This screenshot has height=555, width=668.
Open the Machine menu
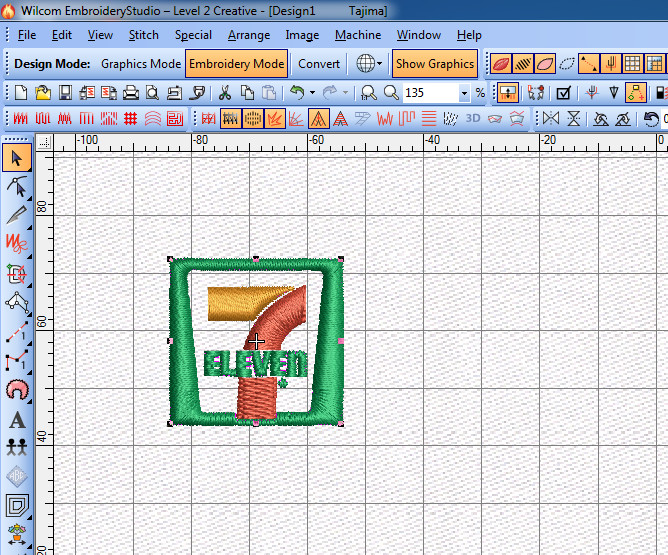(x=358, y=35)
